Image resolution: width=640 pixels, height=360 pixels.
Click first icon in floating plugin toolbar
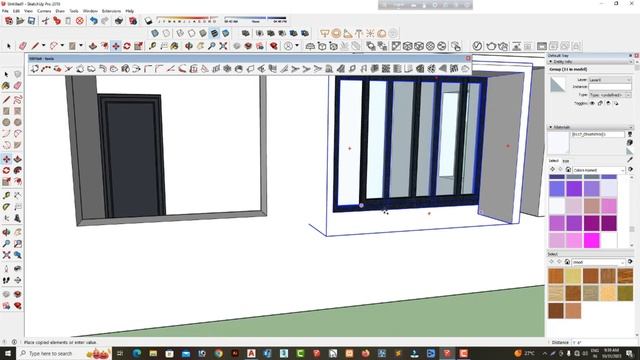coord(35,69)
